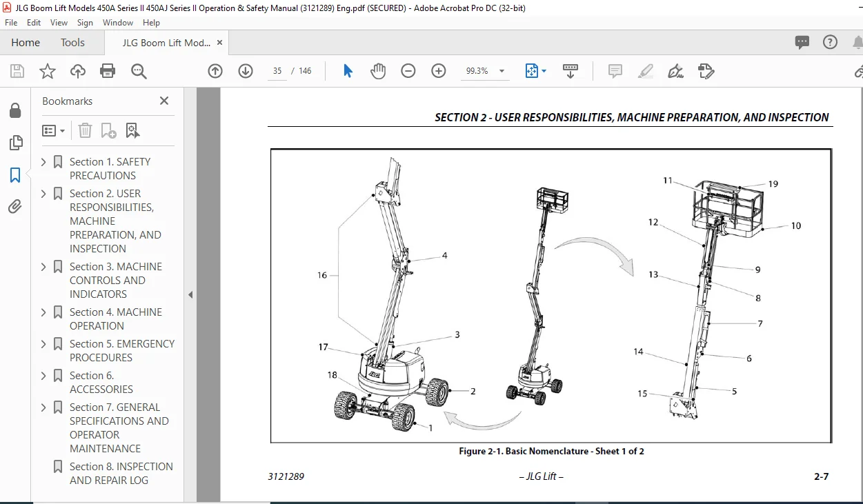Click the zoom percentage field 99.3%
The width and height of the screenshot is (863, 504).
(x=477, y=71)
